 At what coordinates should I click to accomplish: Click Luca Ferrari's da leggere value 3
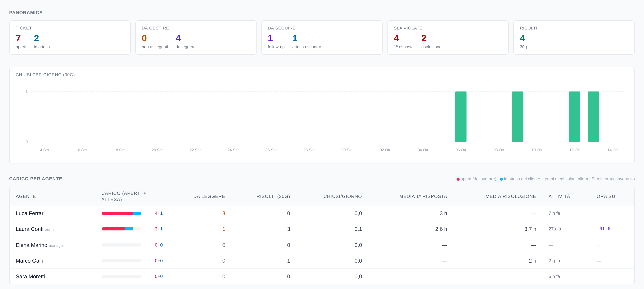tap(224, 213)
